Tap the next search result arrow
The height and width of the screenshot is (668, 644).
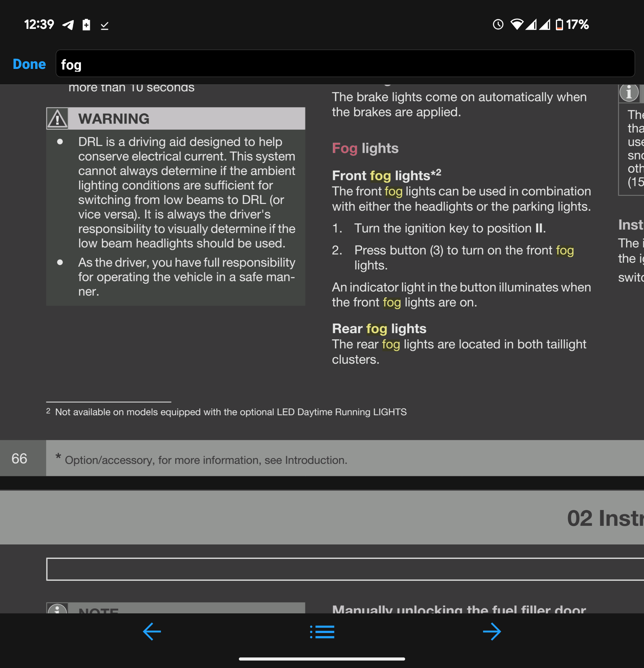point(492,632)
